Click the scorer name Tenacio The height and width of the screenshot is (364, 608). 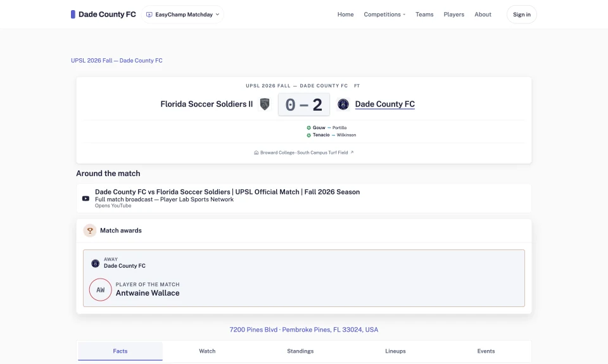click(321, 135)
